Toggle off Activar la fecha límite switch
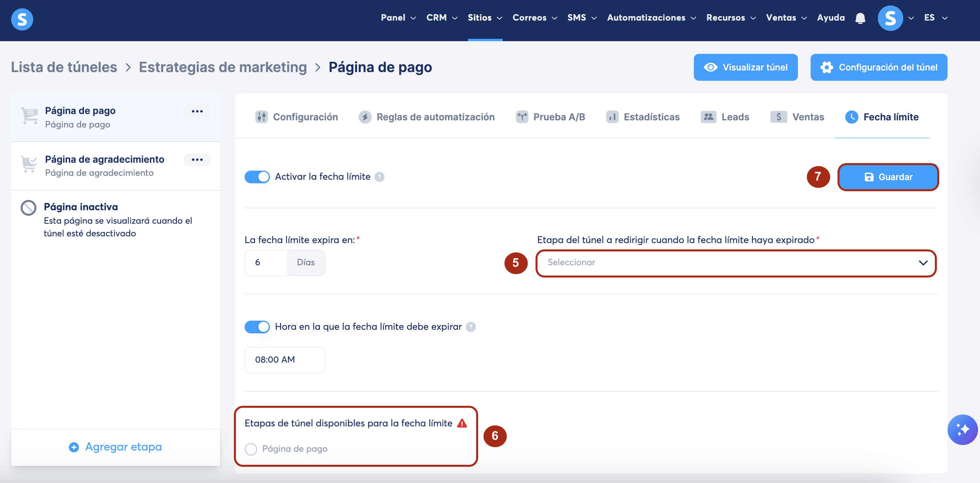This screenshot has width=980, height=483. [257, 177]
